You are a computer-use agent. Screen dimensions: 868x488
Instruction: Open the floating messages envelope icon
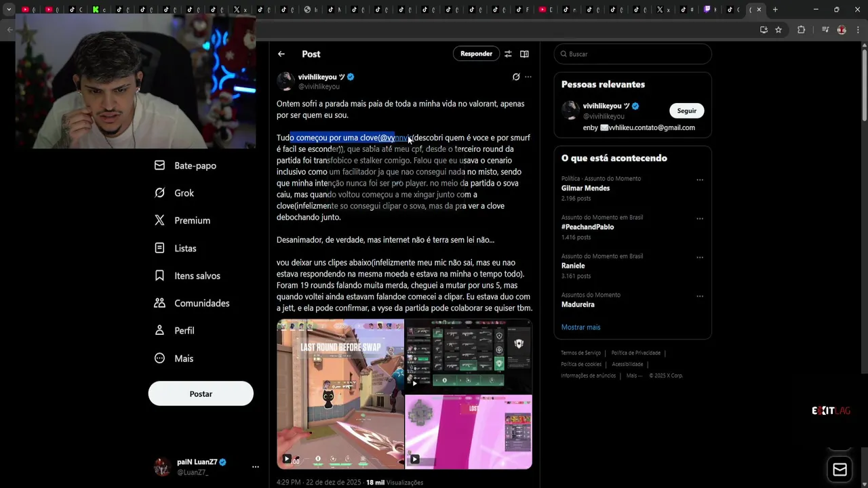click(x=840, y=470)
